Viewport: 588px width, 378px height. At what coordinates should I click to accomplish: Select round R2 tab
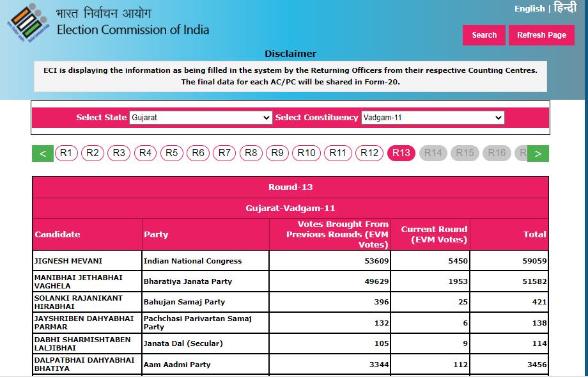tap(93, 153)
